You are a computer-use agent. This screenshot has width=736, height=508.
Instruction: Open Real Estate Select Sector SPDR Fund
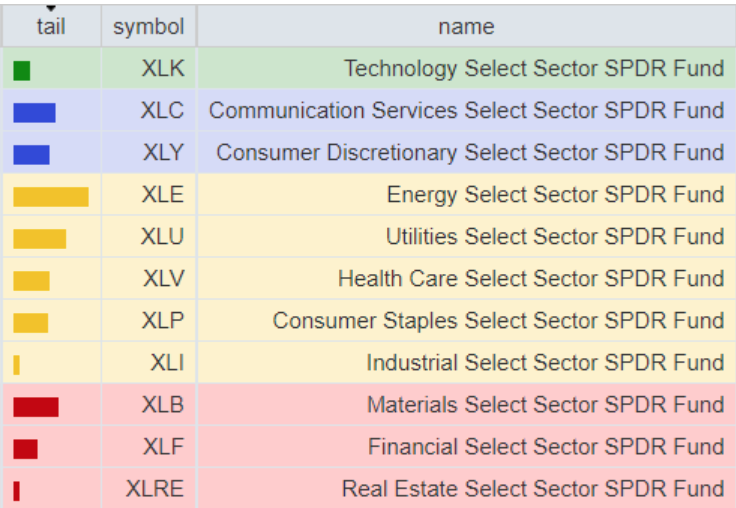533,488
